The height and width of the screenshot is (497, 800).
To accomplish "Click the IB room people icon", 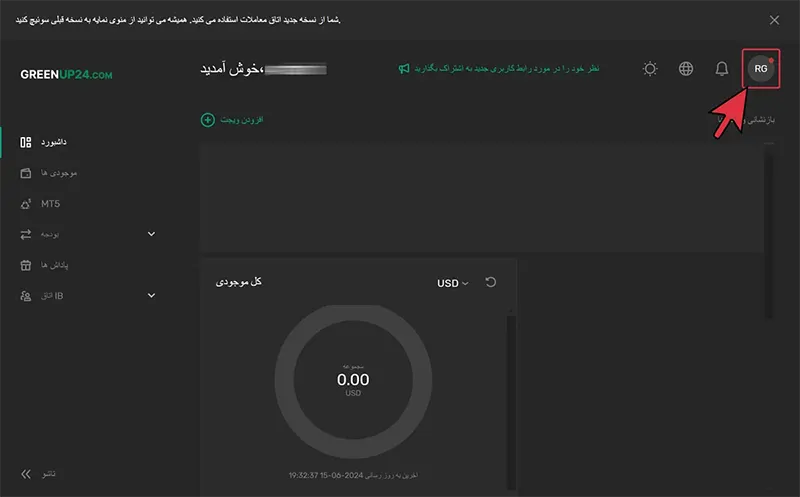I will point(26,296).
